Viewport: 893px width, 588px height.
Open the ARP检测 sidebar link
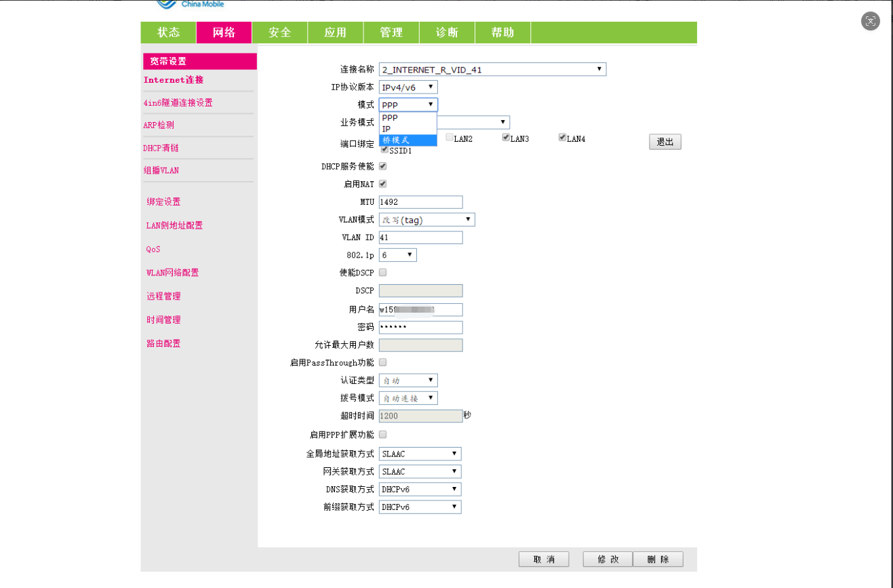[x=159, y=125]
